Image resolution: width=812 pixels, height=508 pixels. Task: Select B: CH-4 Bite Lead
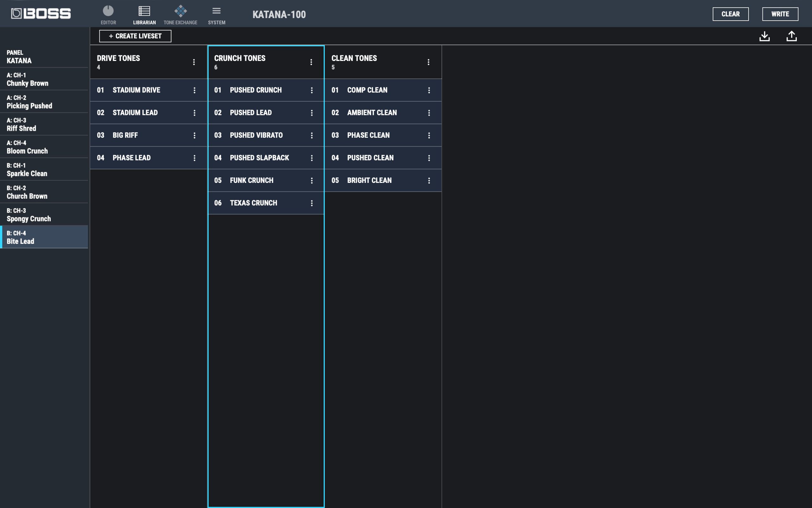44,237
